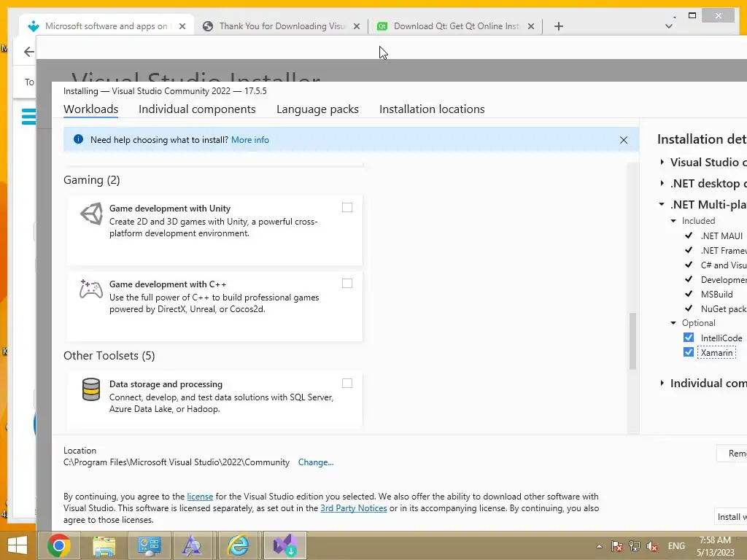Click the Other Toolsets (5) heading

[x=109, y=356]
